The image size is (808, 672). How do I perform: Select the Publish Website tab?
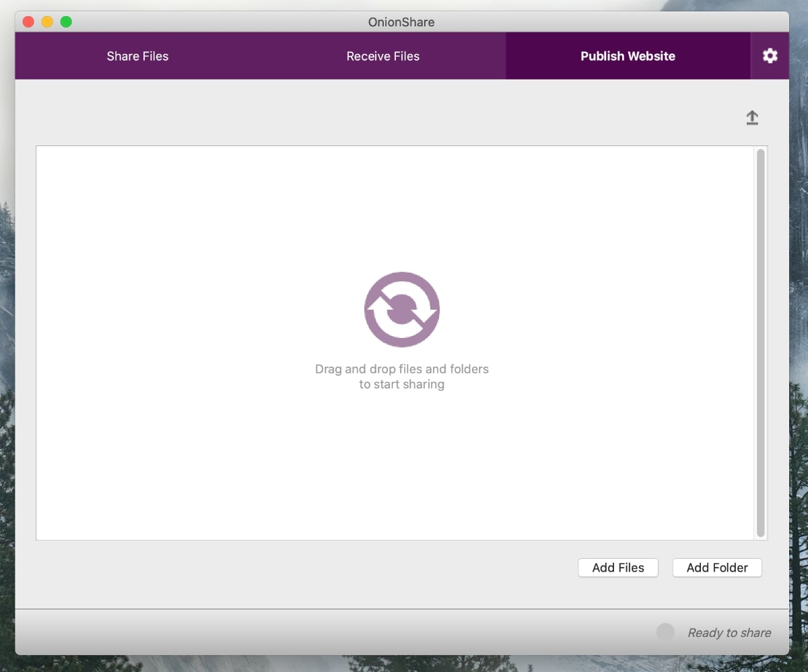pyautogui.click(x=628, y=56)
